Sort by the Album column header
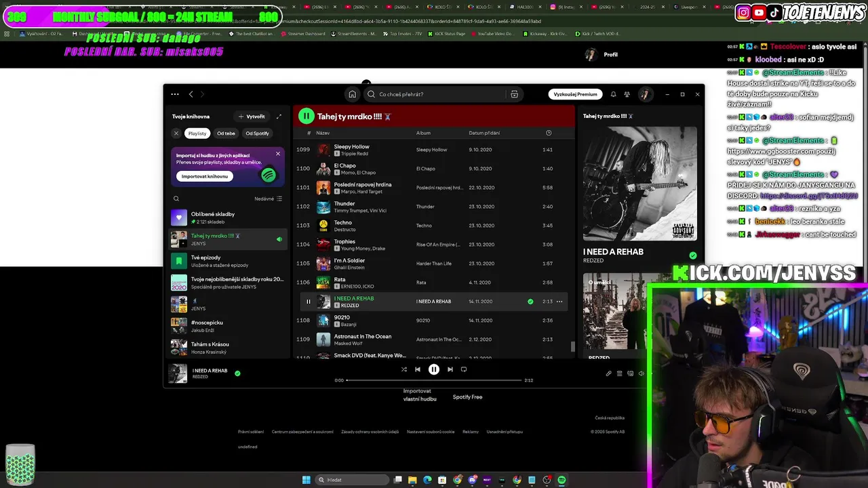868x488 pixels. pos(423,133)
